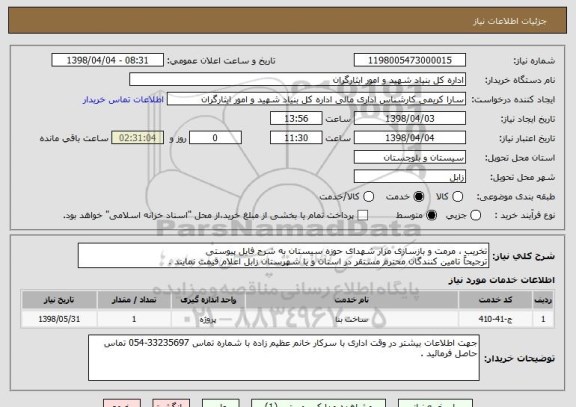This screenshot has width=576, height=407.
Task: Click service code cell ج-41-410
Action: pos(495,319)
